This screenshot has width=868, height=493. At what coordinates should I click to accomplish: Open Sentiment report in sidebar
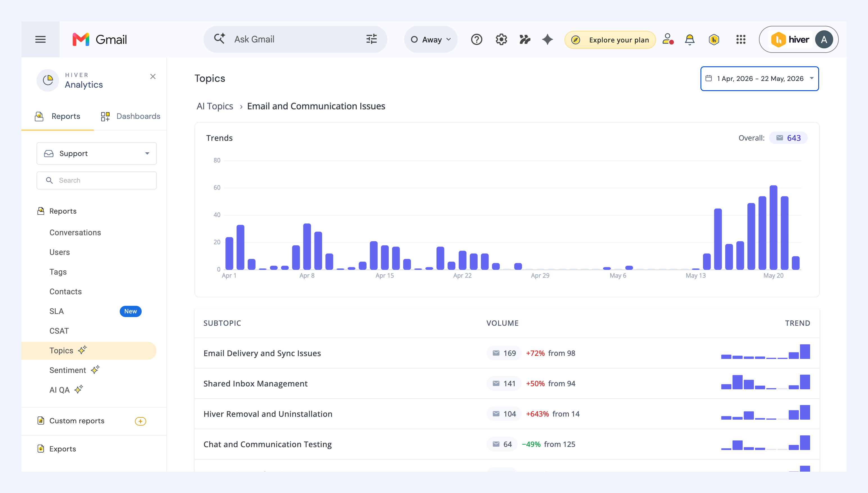(68, 370)
